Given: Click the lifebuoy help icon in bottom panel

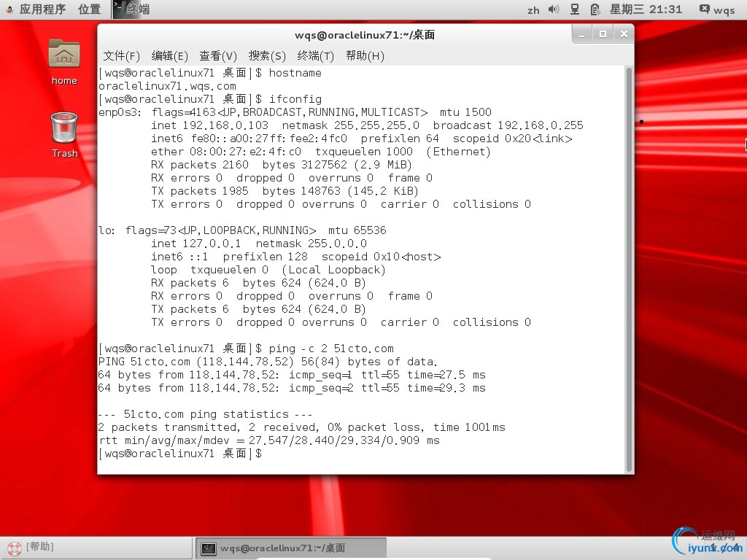Looking at the screenshot, I should [14, 548].
